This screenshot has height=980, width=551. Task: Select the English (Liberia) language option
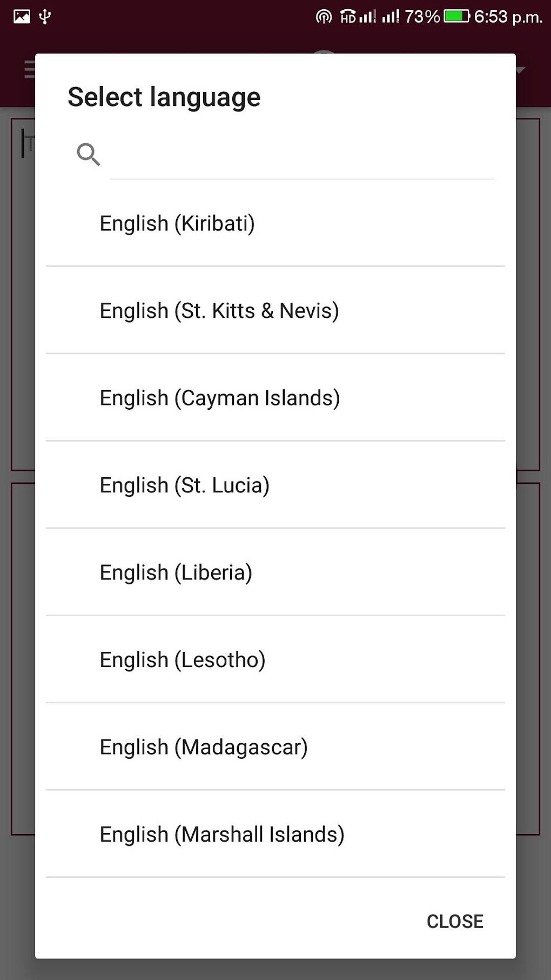coord(175,572)
